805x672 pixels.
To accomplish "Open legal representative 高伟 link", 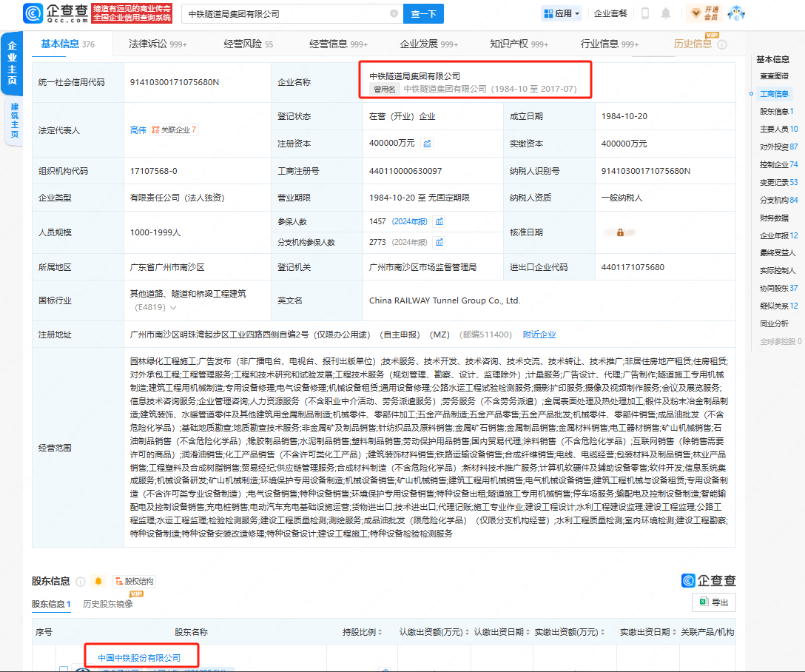I will (x=138, y=130).
